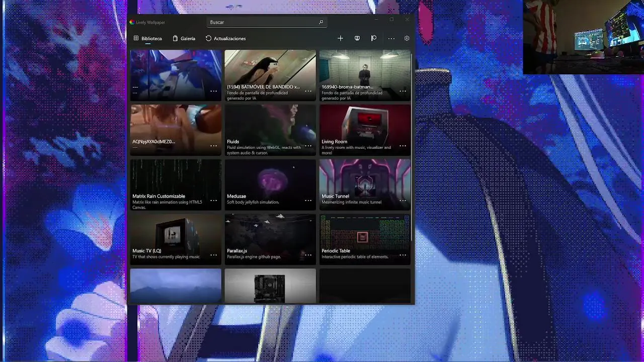Open the three-dot overflow menu in top toolbar
Viewport: 644px width, 362px height.
pyautogui.click(x=391, y=38)
